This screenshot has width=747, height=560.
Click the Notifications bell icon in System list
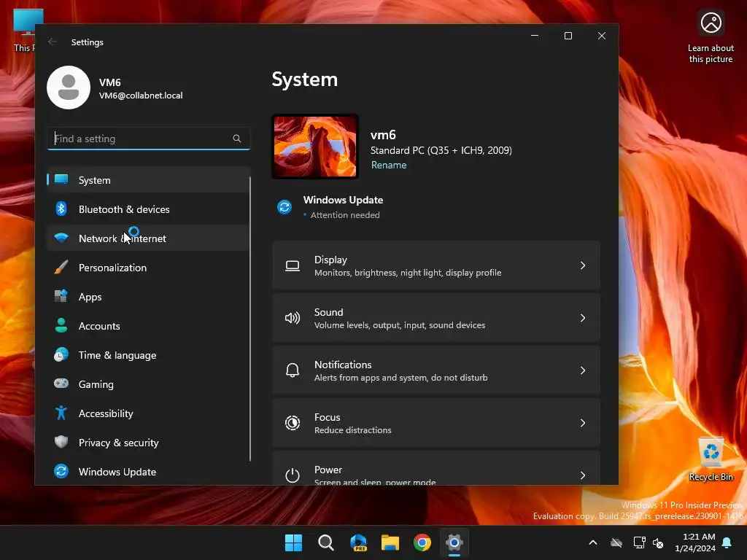pyautogui.click(x=293, y=370)
